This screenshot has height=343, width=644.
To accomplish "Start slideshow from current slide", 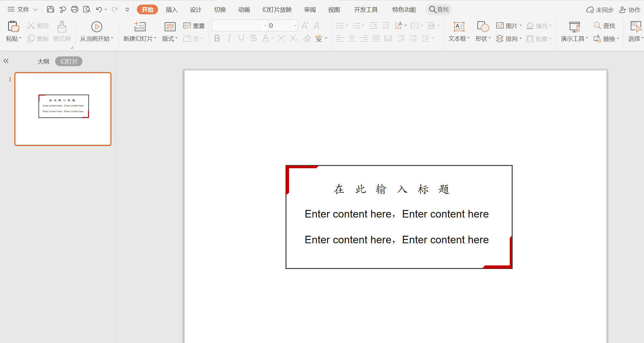I will [x=96, y=27].
